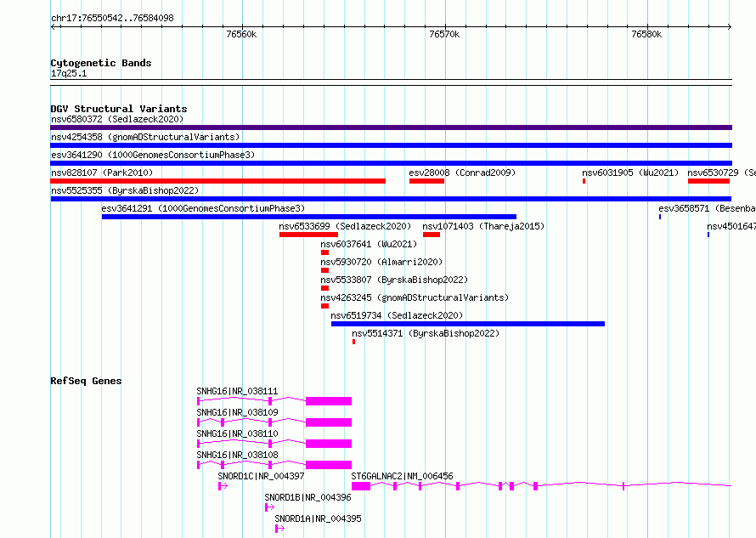The height and width of the screenshot is (538, 756).
Task: Click the DGV Structural Variants track title
Action: pos(119,109)
